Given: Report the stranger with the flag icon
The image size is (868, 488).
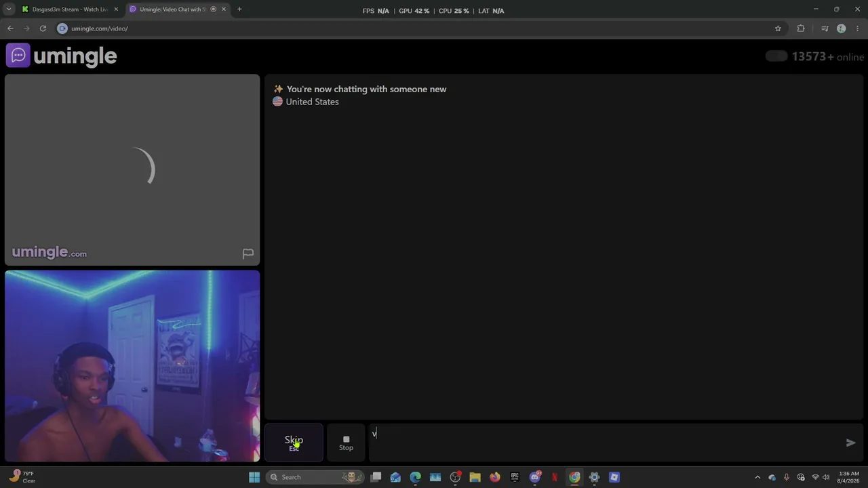Looking at the screenshot, I should (x=248, y=253).
